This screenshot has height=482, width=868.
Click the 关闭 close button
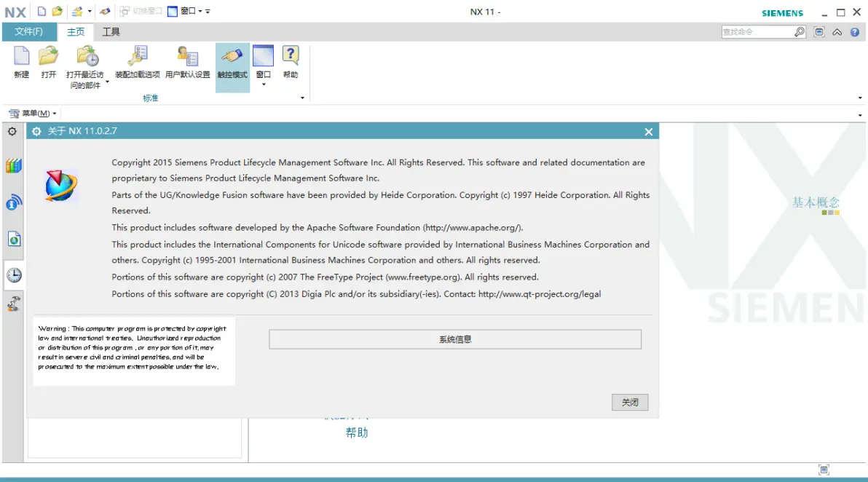click(x=630, y=403)
